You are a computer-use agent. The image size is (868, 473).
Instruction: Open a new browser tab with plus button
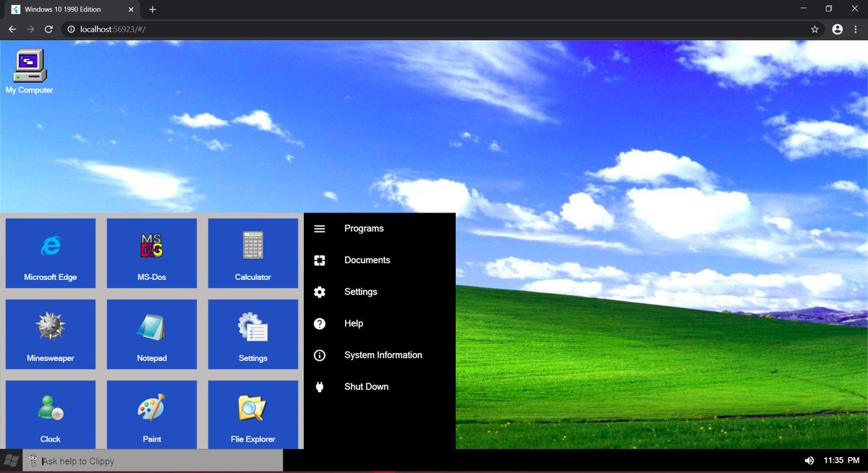click(153, 9)
